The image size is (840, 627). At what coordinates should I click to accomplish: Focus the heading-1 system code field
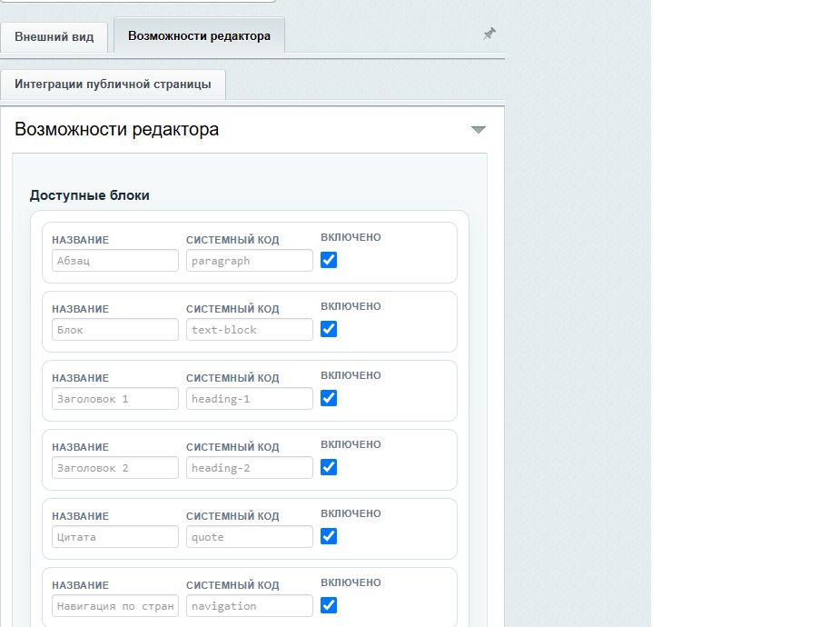[250, 399]
